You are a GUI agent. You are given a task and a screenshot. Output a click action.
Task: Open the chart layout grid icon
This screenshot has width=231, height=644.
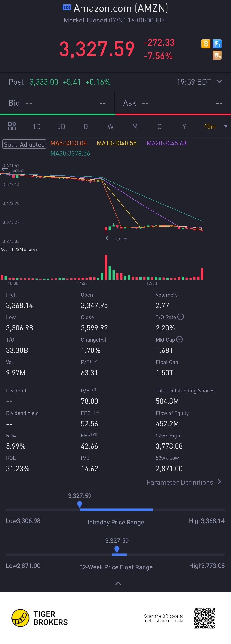pos(12,126)
